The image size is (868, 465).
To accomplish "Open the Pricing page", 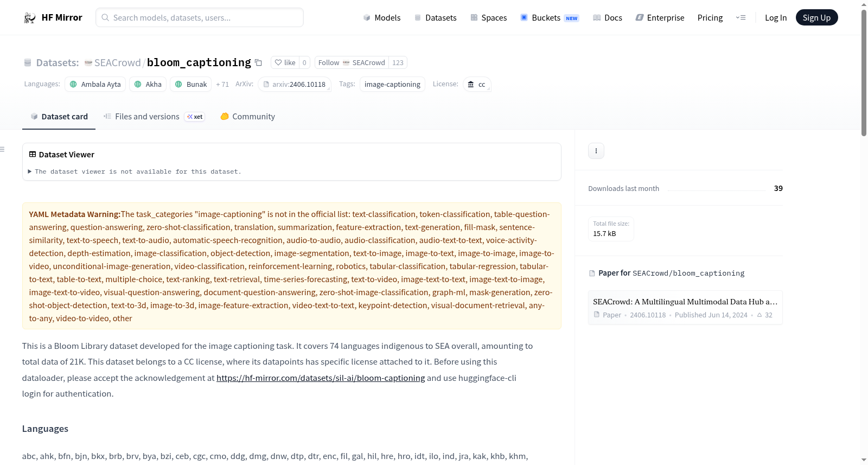I will pyautogui.click(x=710, y=18).
